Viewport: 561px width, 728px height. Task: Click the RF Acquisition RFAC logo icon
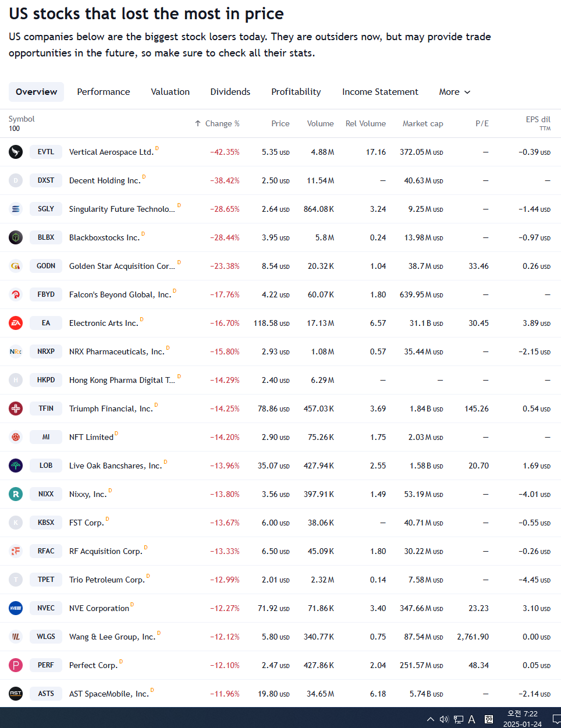16,551
